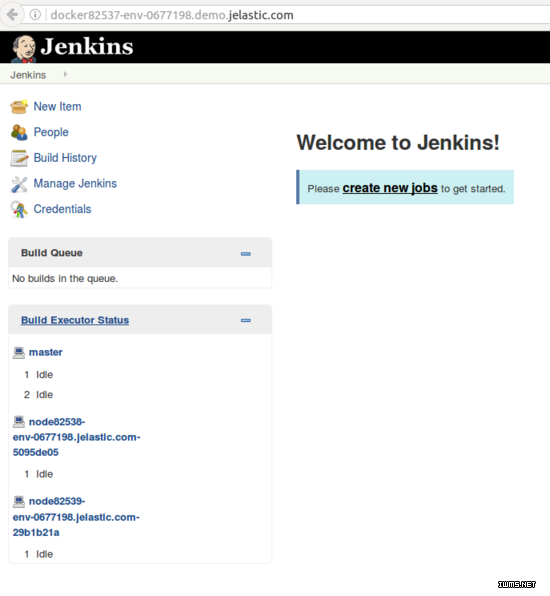
Task: Click the Credentials keys icon
Action: (19, 209)
